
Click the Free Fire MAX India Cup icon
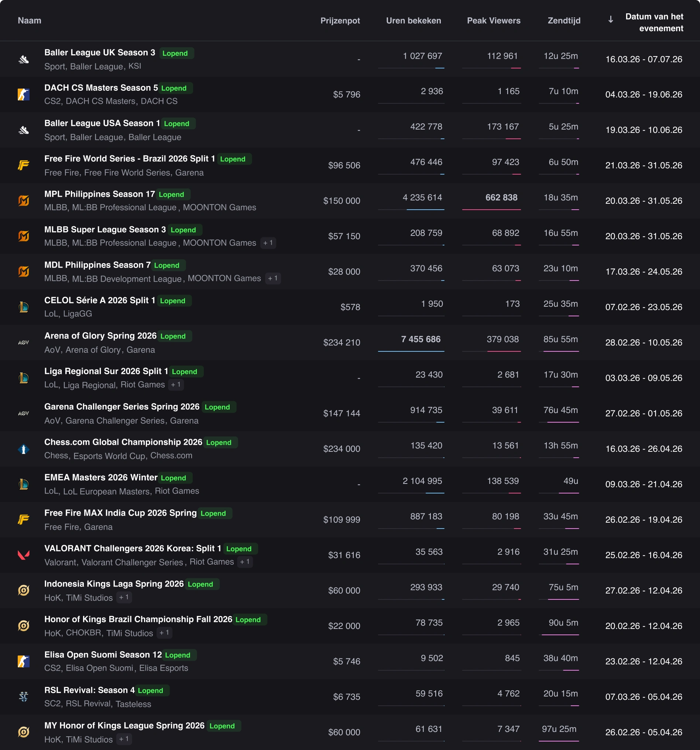pos(24,520)
